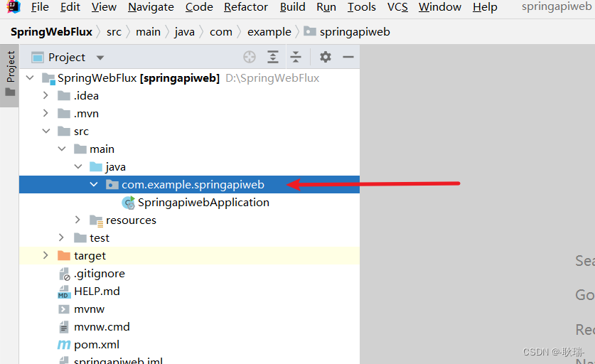
Task: Select the java source root row
Action: tap(189, 166)
